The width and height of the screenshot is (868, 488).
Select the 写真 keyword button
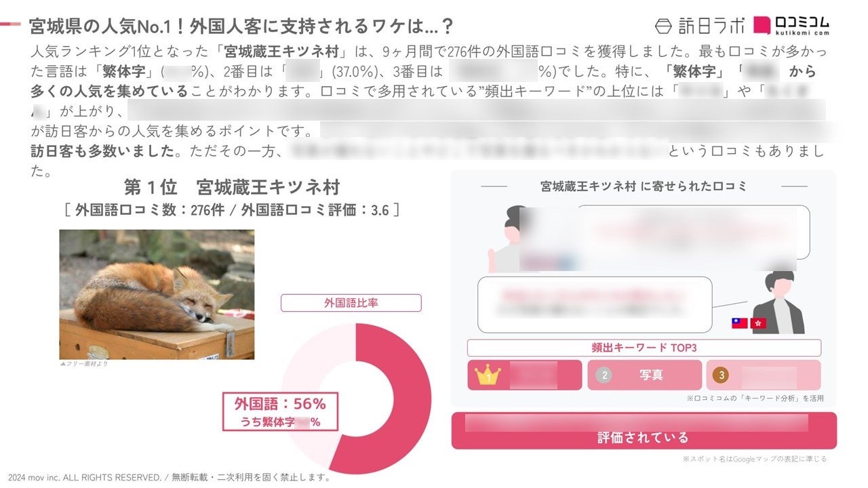tap(644, 375)
